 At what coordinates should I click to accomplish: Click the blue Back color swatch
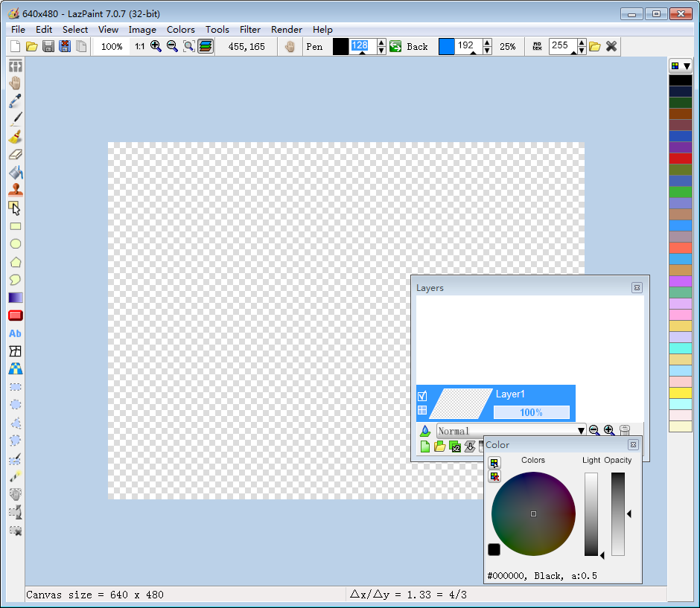[446, 46]
